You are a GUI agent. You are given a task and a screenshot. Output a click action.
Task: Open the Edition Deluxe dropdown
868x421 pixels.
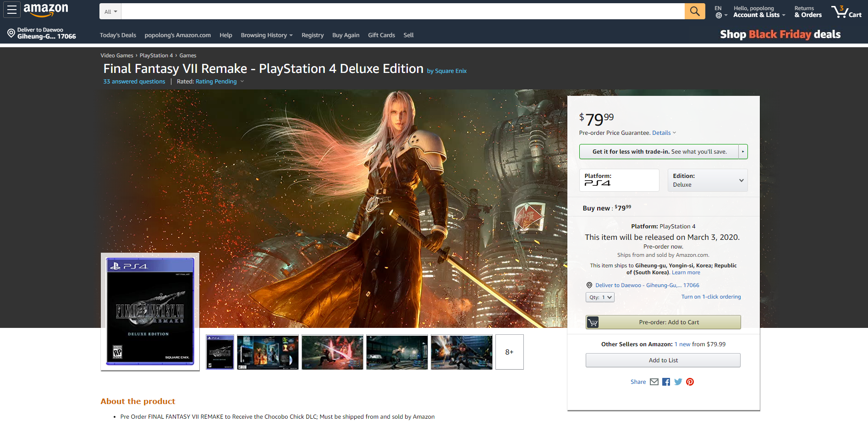pos(708,180)
